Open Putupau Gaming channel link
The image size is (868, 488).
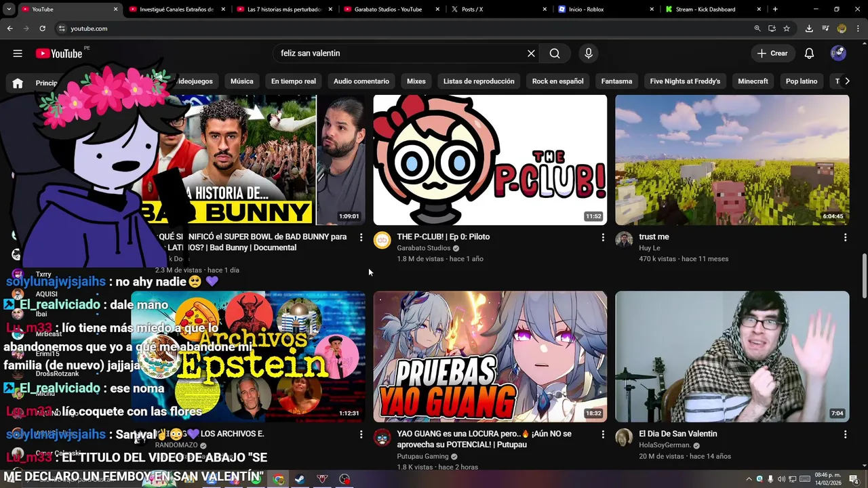pos(423,456)
